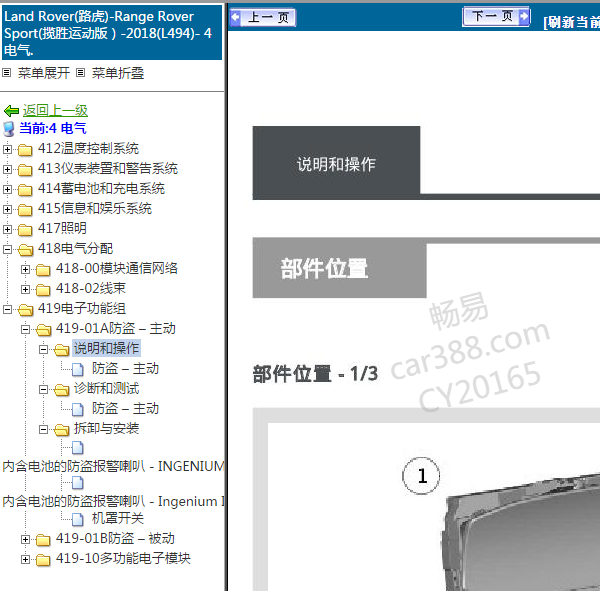The width and height of the screenshot is (600, 591).
Task: Click folder icon of 419-10多功能电子模块
Action: click(43, 559)
